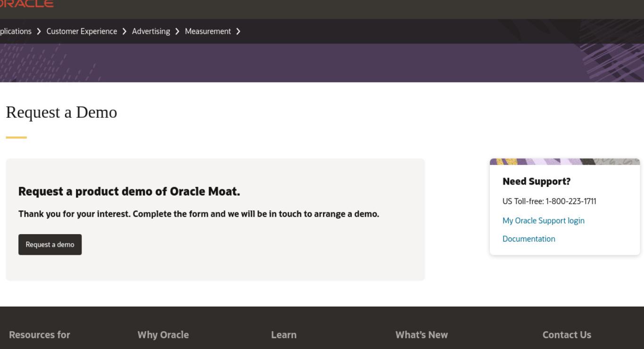Click the chevron after the Measurement breadcrumb
Screen dimensions: 644x349
pos(238,32)
